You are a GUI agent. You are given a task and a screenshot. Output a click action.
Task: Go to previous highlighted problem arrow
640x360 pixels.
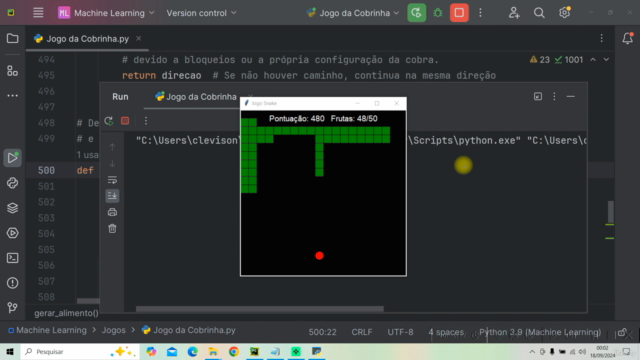(x=593, y=60)
